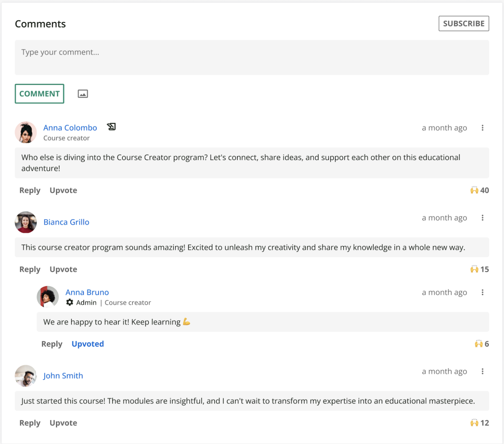Screen dimensions: 504x444
Task: Open the more options menu on John Smith's comment
Action: click(x=482, y=371)
